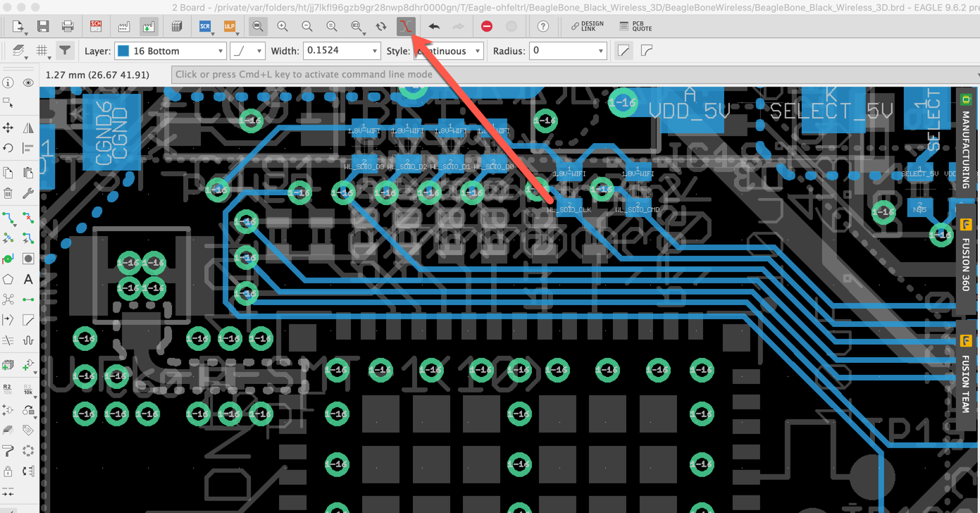Image resolution: width=980 pixels, height=513 pixels.
Task: Toggle the selection filter funnel
Action: [66, 50]
